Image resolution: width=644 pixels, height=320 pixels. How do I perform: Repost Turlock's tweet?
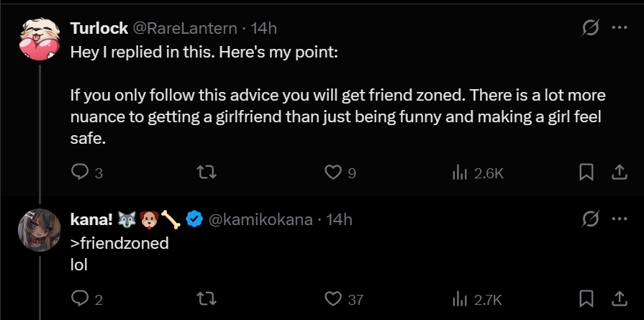tap(207, 173)
